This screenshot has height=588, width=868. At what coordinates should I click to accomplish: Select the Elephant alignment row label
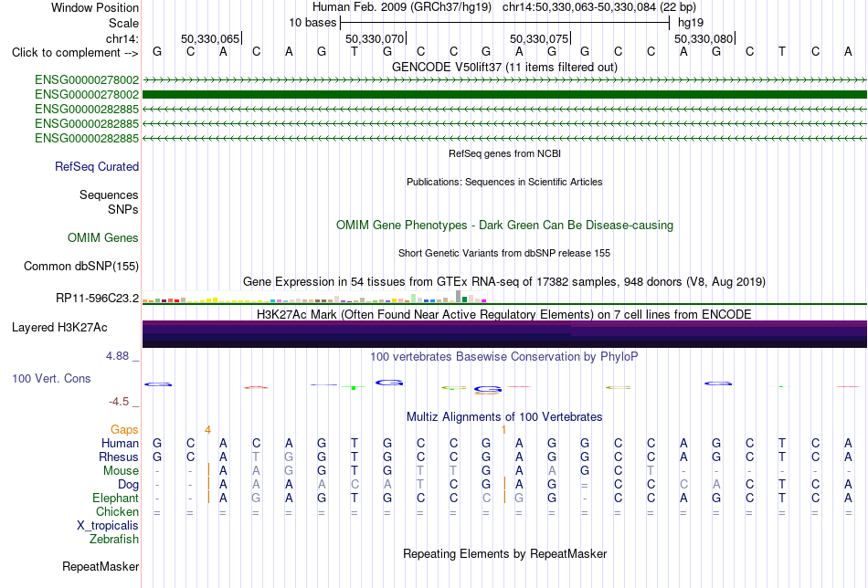[x=116, y=498]
